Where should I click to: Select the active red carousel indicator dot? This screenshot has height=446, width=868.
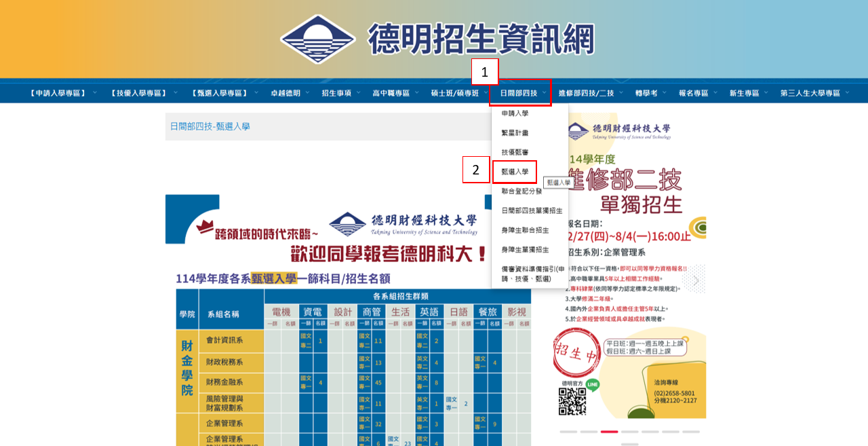[x=609, y=432]
